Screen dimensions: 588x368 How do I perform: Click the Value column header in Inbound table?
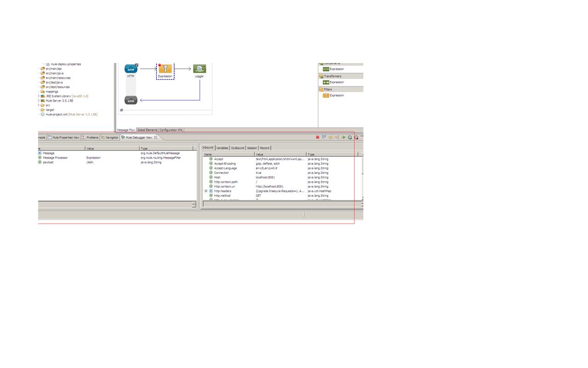click(280, 154)
